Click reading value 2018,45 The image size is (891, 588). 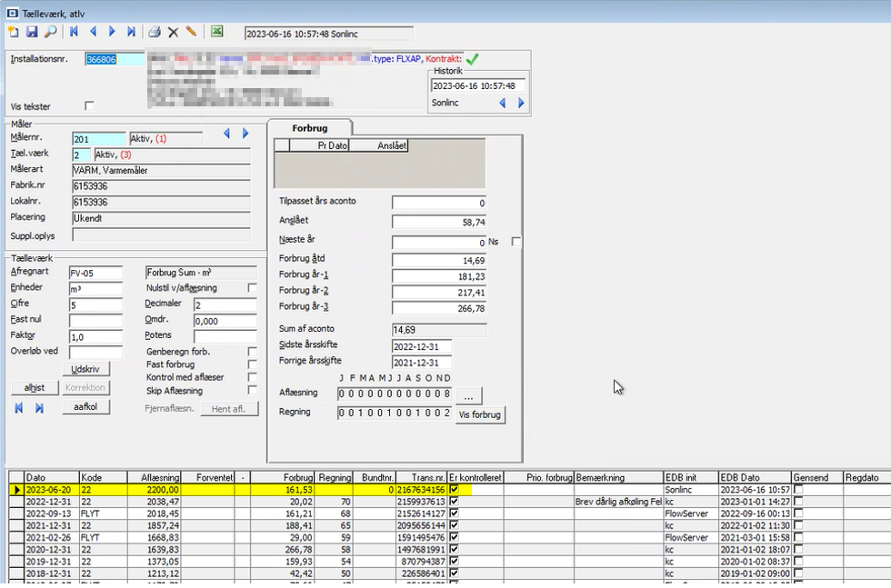coord(153,513)
